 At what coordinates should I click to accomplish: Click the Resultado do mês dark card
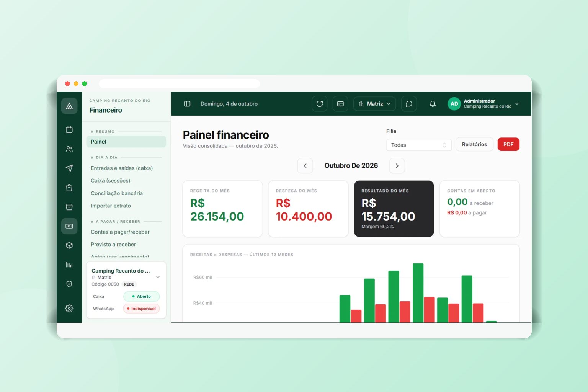tap(394, 209)
